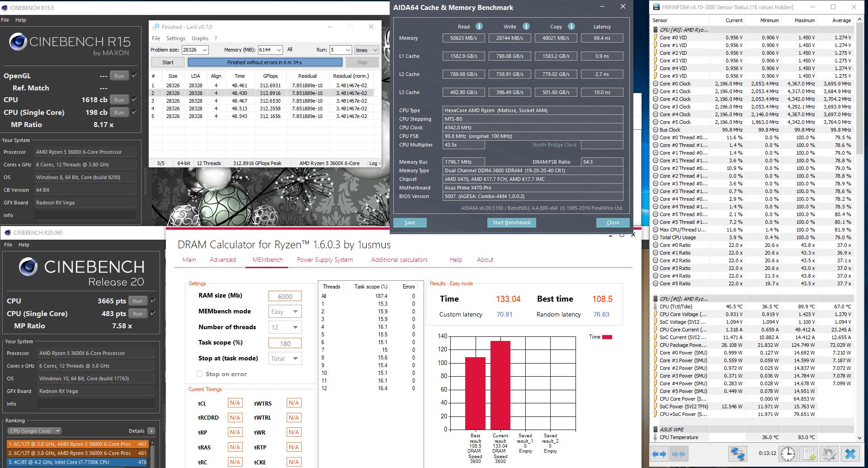This screenshot has height=468, width=868.
Task: Click Core #0 Ratio sensor icon
Action: [656, 245]
